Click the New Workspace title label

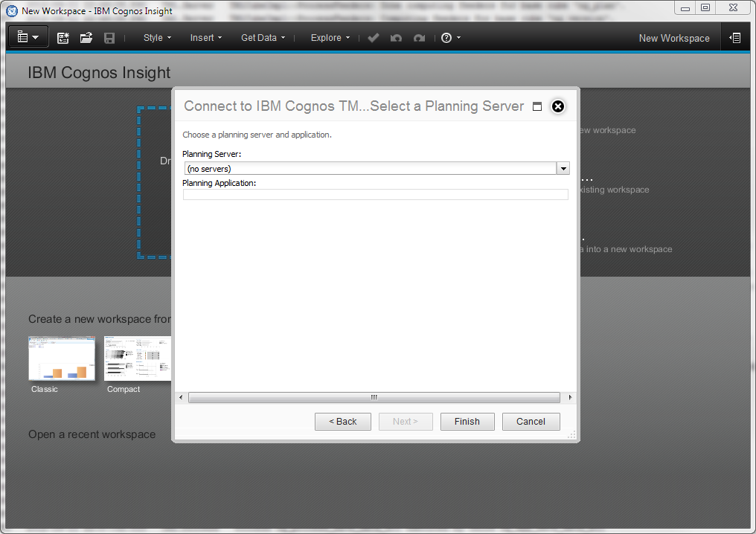[x=674, y=38]
